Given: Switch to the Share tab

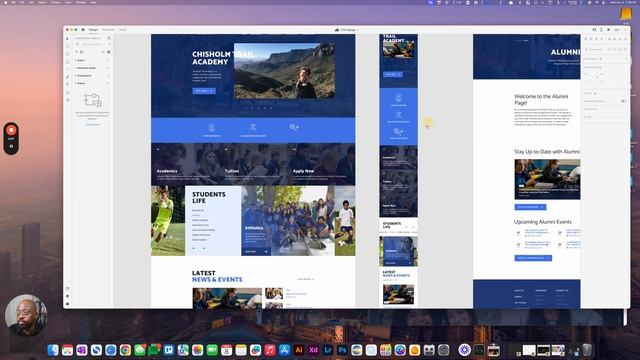Looking at the screenshot, I should (x=122, y=30).
